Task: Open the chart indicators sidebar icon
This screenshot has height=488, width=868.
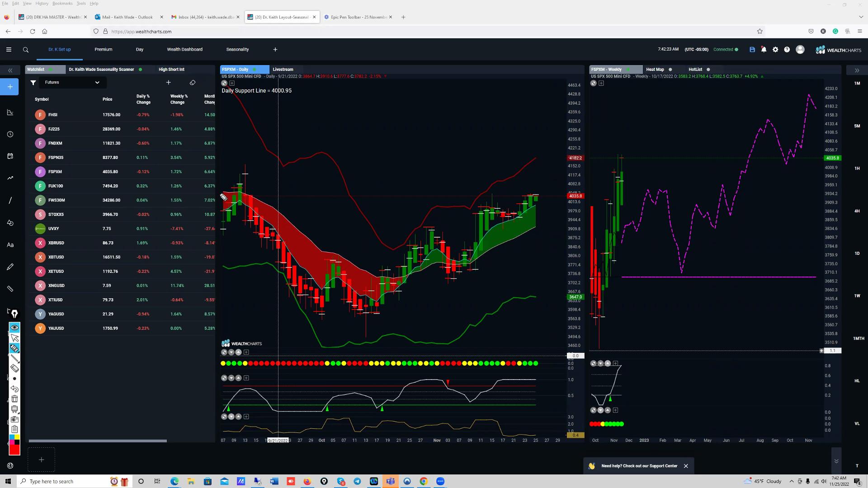Action: 10,112
